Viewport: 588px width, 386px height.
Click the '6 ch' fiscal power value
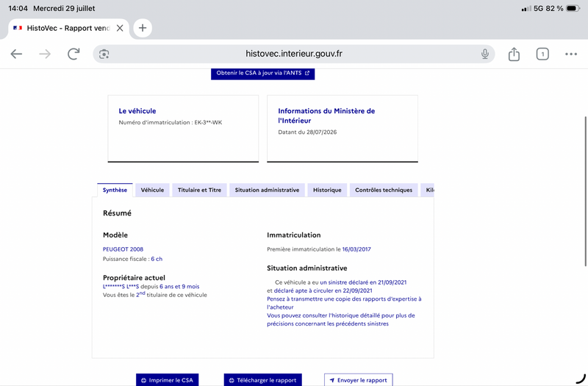pos(157,259)
